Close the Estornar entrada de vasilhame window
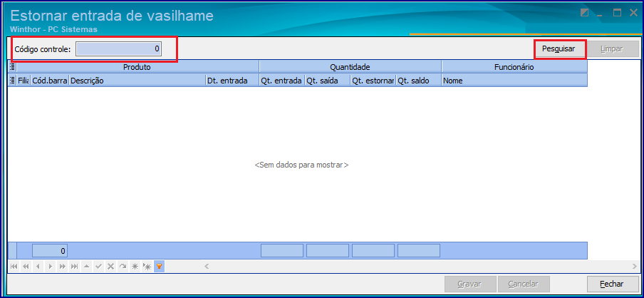The height and width of the screenshot is (298, 644). tap(634, 13)
